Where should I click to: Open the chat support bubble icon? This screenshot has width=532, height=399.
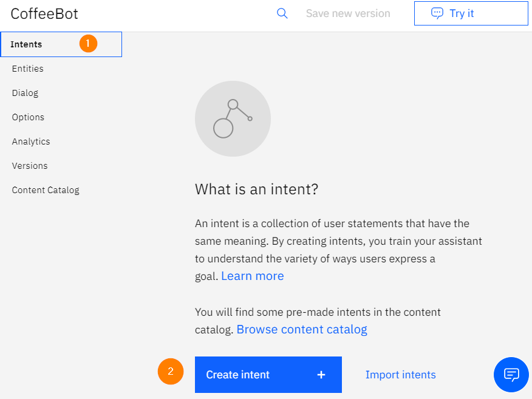[x=511, y=375]
